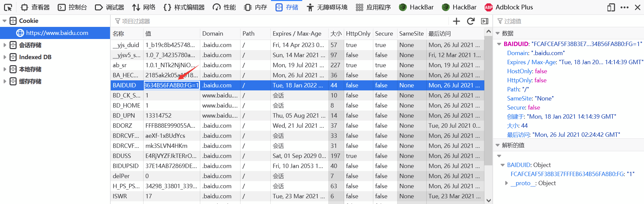Screen dimensions: 644x204
Task: Expand the 本地存储 node
Action: click(x=4, y=69)
